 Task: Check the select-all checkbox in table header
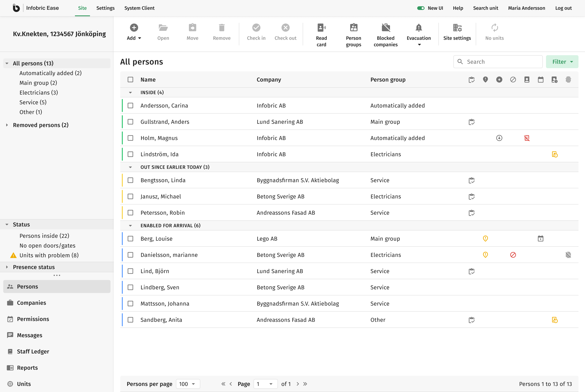pyautogui.click(x=130, y=80)
